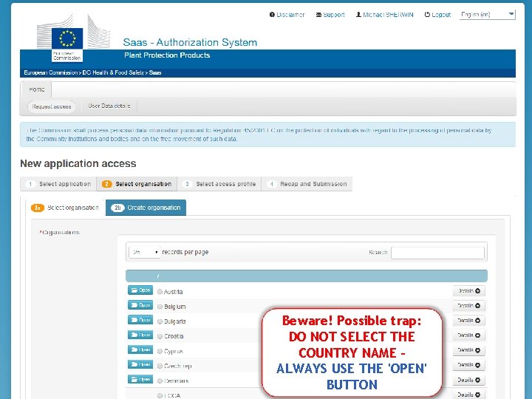Viewport: 532px width, 399px height.
Task: Click the Open button for Belgium
Action: pyautogui.click(x=140, y=305)
